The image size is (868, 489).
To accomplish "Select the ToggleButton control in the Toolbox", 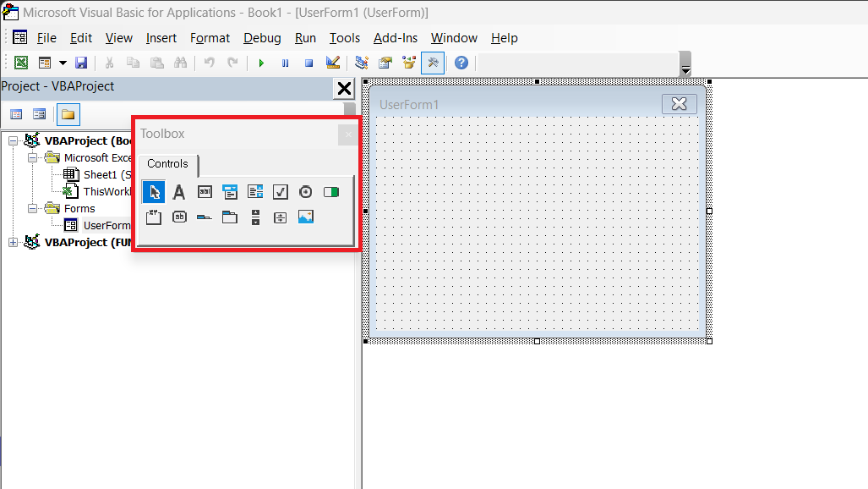I will pos(331,192).
